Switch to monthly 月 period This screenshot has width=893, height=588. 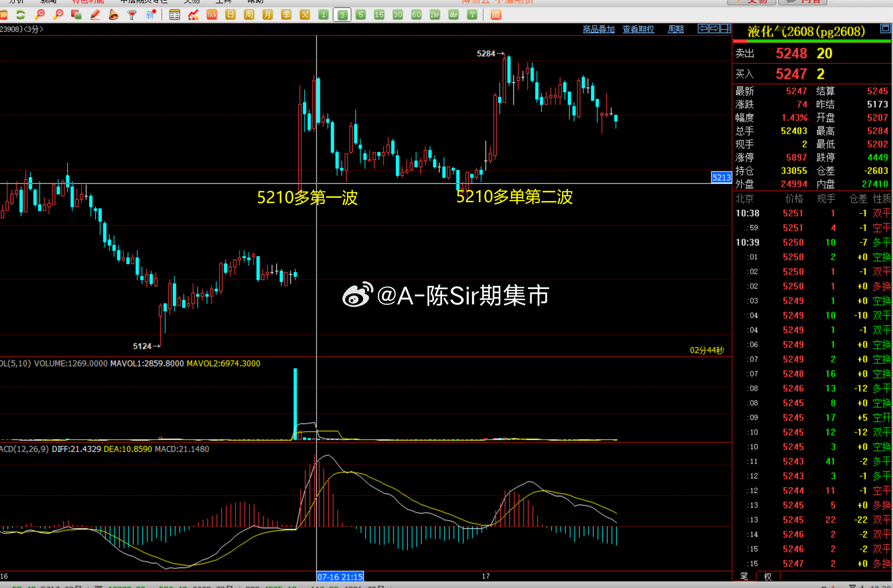point(268,15)
